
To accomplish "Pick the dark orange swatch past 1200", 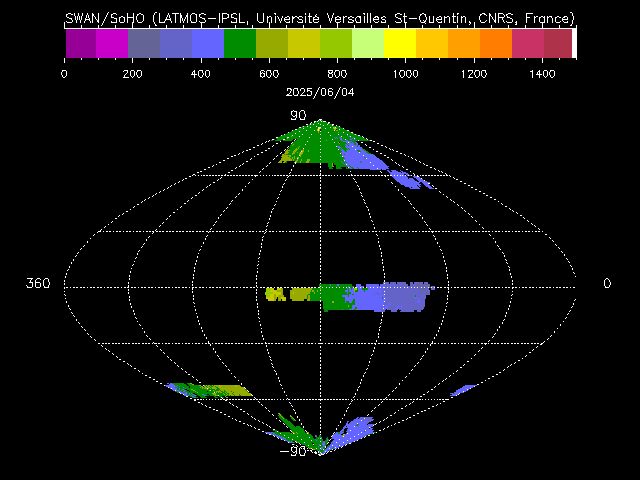I will tap(496, 43).
